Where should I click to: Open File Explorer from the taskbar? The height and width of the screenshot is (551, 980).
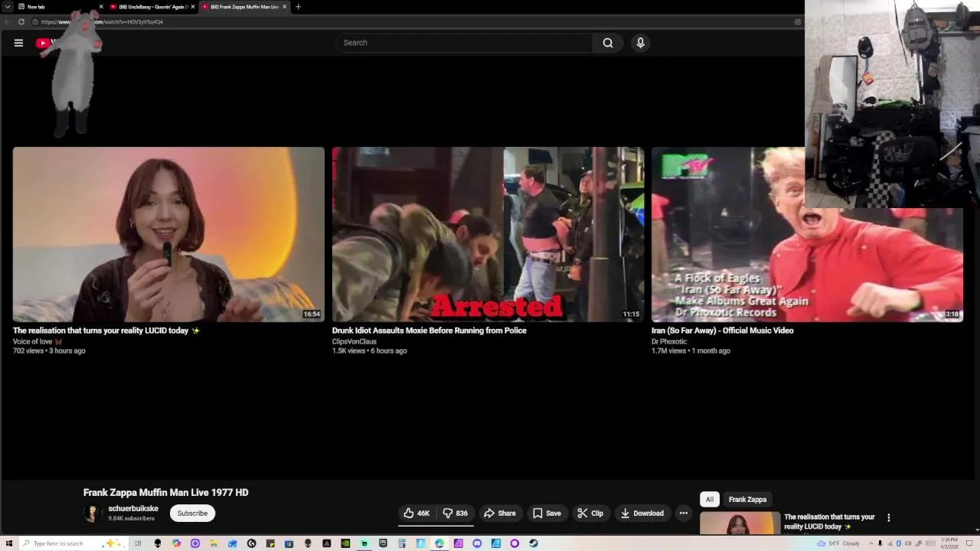213,543
